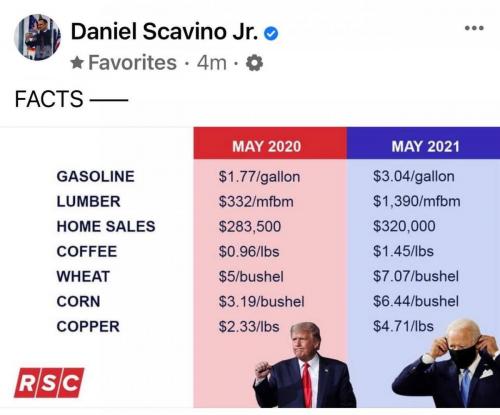Click the blue verified badge

[x=271, y=34]
